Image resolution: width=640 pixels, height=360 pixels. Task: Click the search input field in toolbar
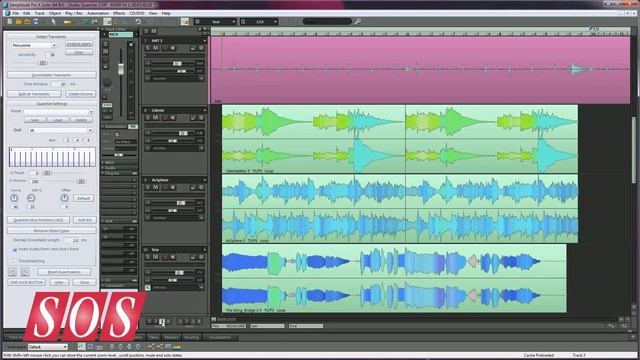(x=327, y=22)
